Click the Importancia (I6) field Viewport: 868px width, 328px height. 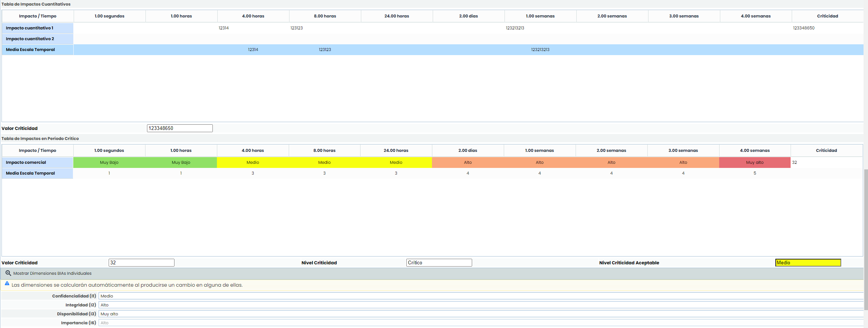point(481,323)
